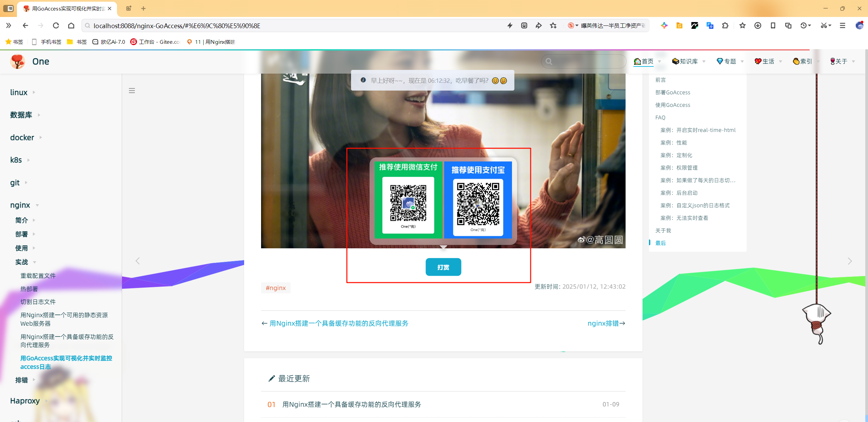Viewport: 868px width, 422px height.
Task: Open sidebar article 重载配置文件
Action: (x=38, y=276)
